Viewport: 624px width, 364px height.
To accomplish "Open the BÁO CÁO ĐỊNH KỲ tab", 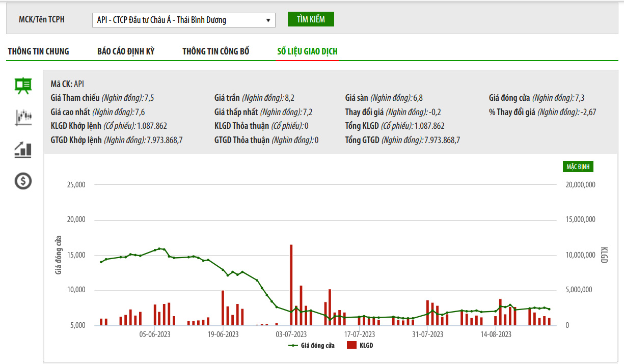I will (126, 51).
